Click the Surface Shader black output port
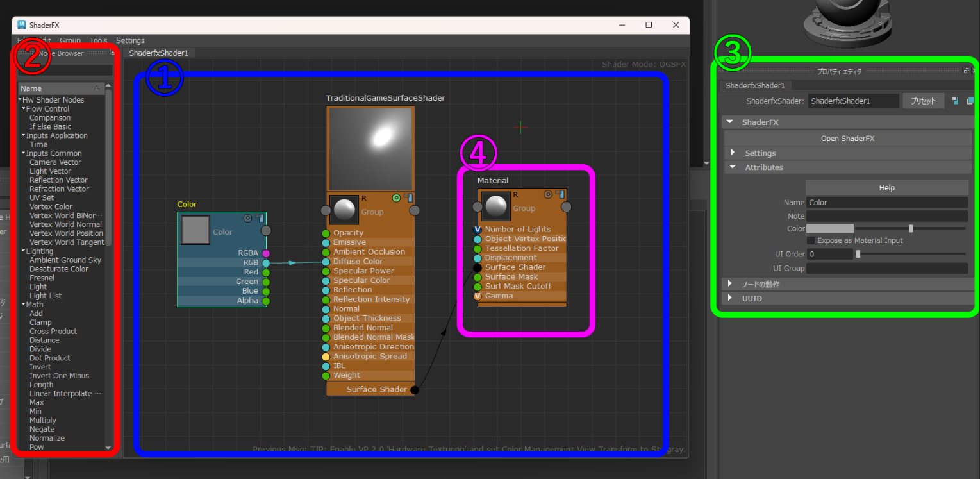 click(x=415, y=390)
